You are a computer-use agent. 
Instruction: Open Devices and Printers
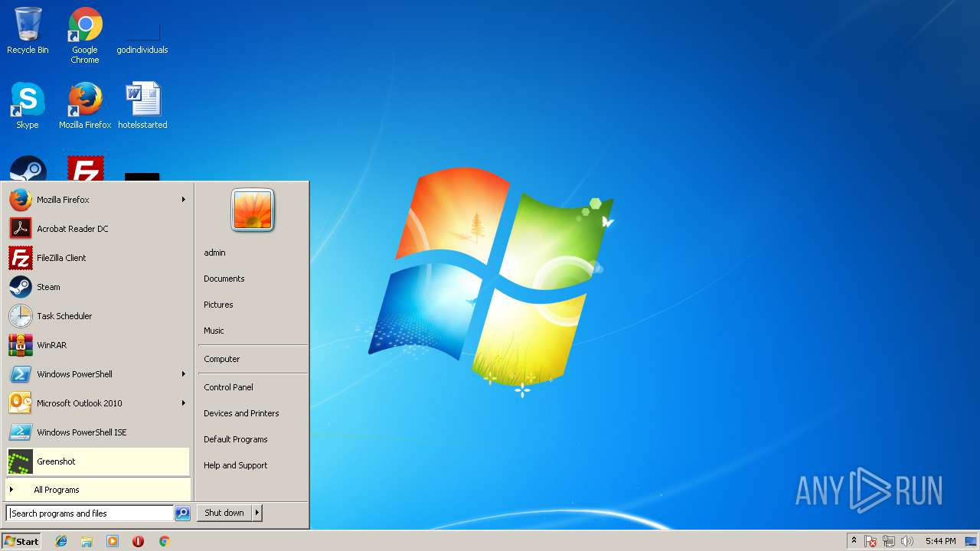(x=253, y=413)
